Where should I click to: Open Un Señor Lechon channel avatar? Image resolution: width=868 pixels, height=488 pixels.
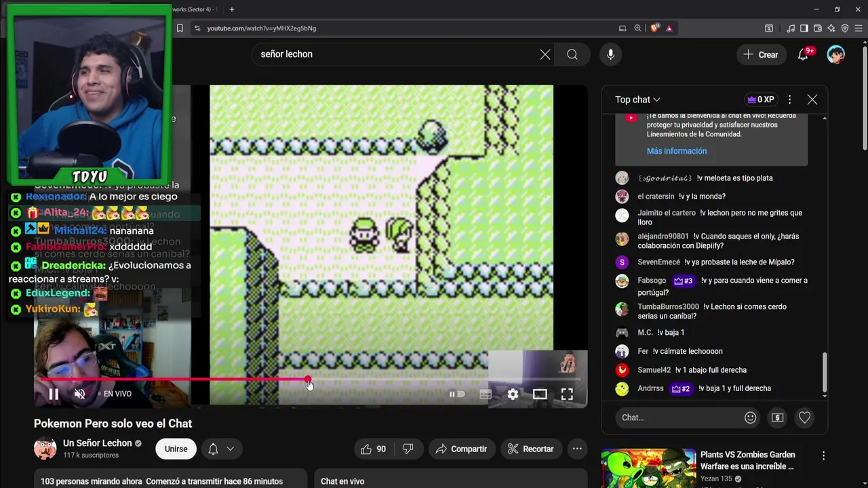tap(45, 449)
